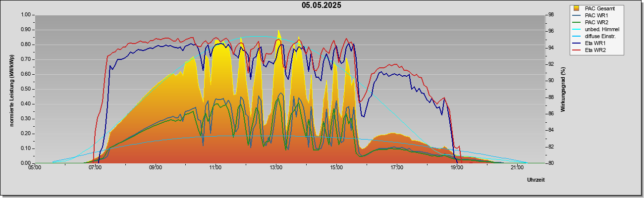Click the 1.00 value on left axis
Screen dimensions: 644x198
26,15
